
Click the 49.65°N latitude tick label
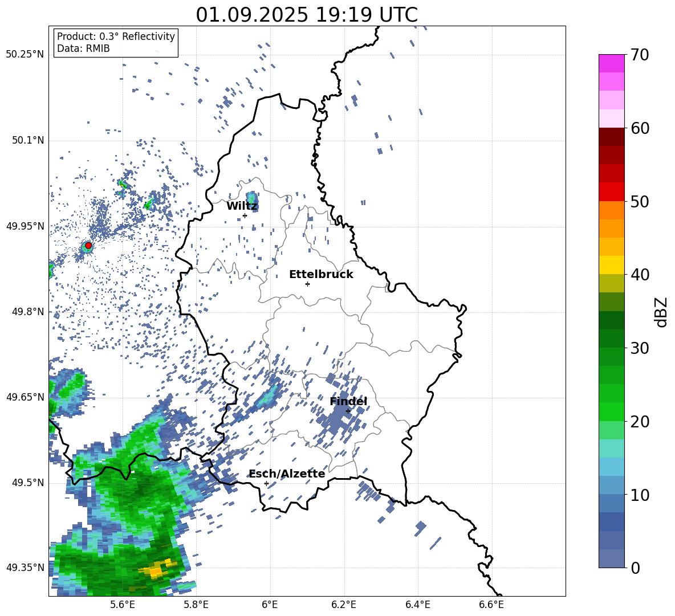(25, 397)
